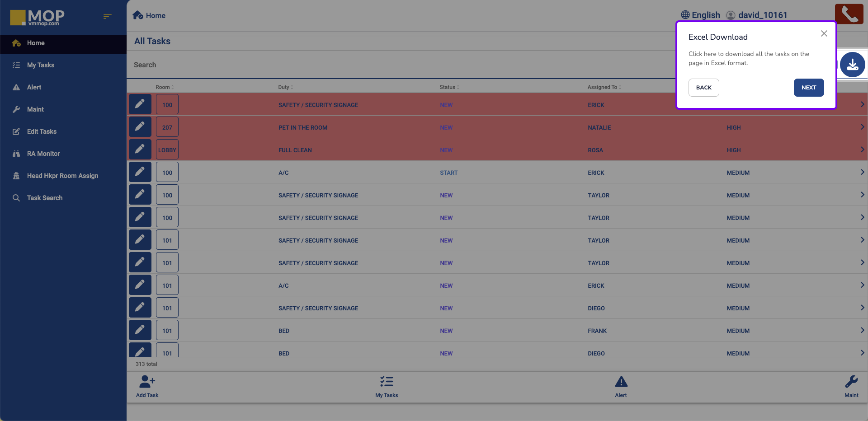Collapse the sidebar with the hamburger icon
Viewport: 868px width, 421px height.
click(107, 16)
